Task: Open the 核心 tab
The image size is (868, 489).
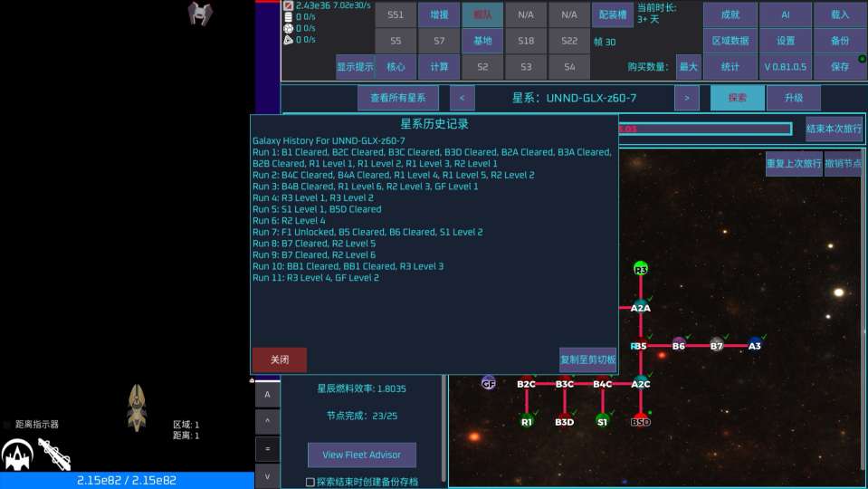Action: click(x=396, y=67)
